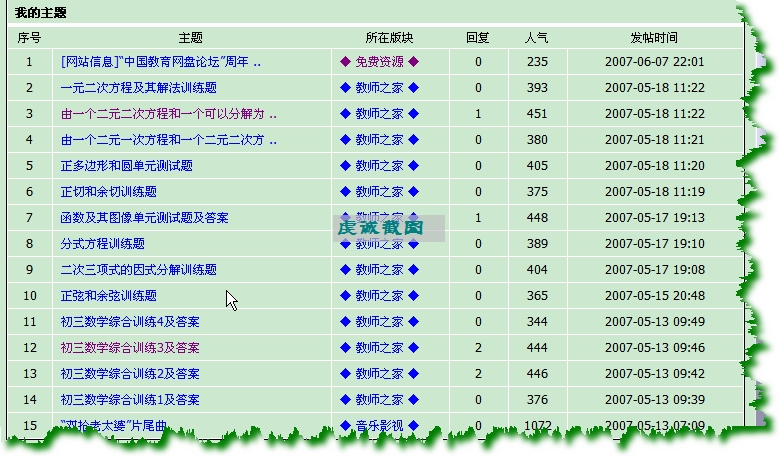This screenshot has width=779, height=456.
Task: Click the 主题 column header
Action: [x=191, y=38]
